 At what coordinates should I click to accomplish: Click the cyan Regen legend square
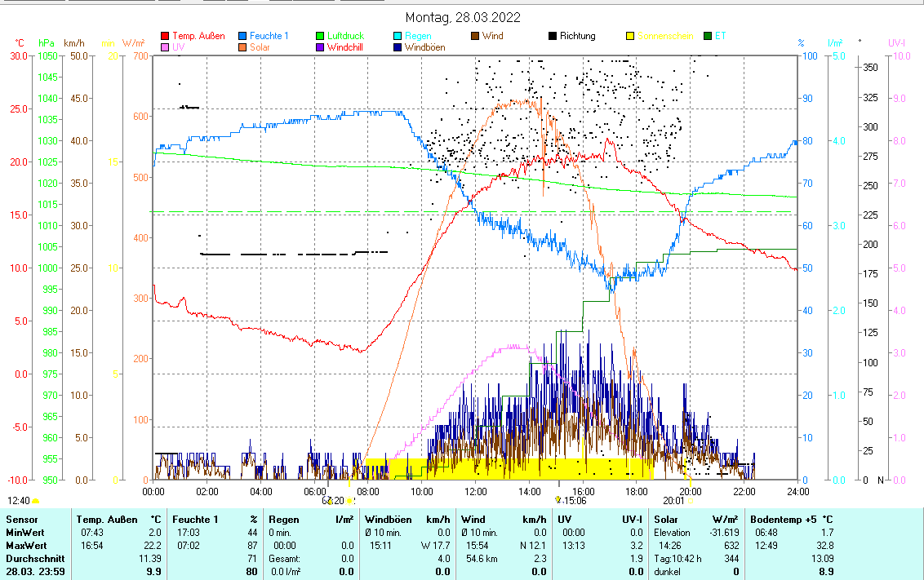point(398,36)
